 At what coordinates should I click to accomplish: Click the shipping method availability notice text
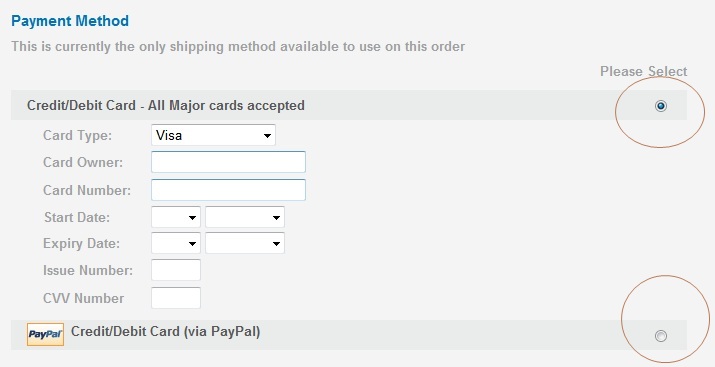pyautogui.click(x=238, y=47)
